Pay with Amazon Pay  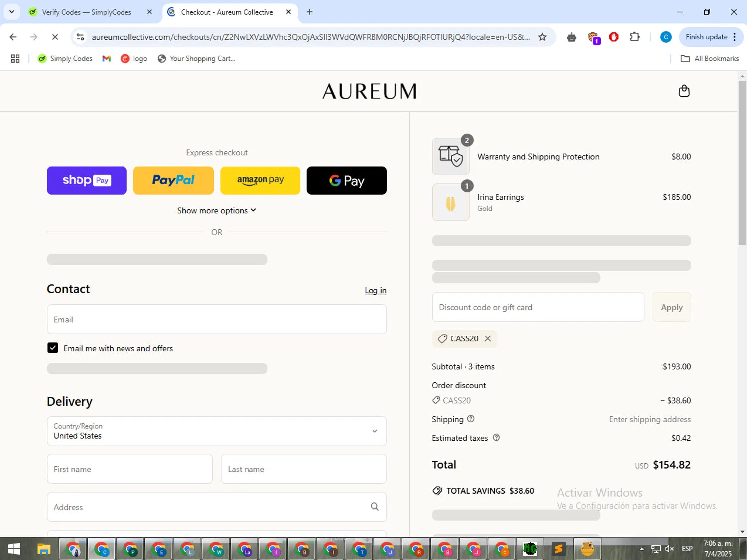(x=260, y=180)
